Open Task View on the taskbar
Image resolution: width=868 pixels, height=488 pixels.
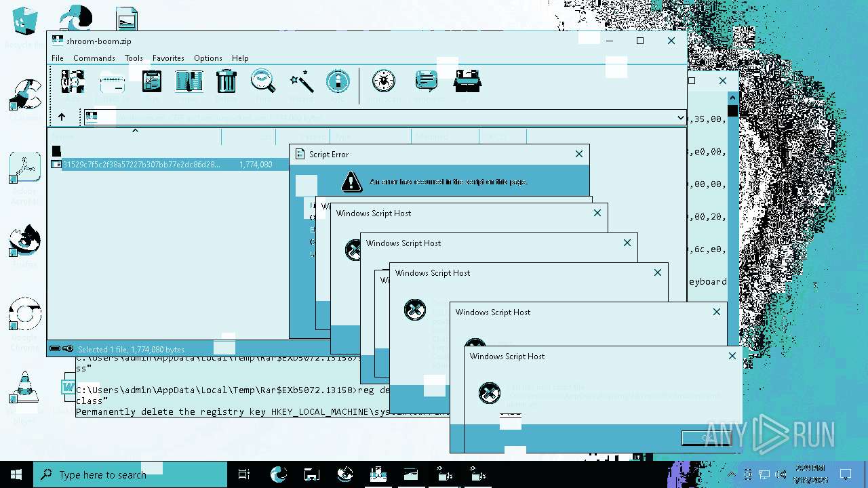point(244,474)
